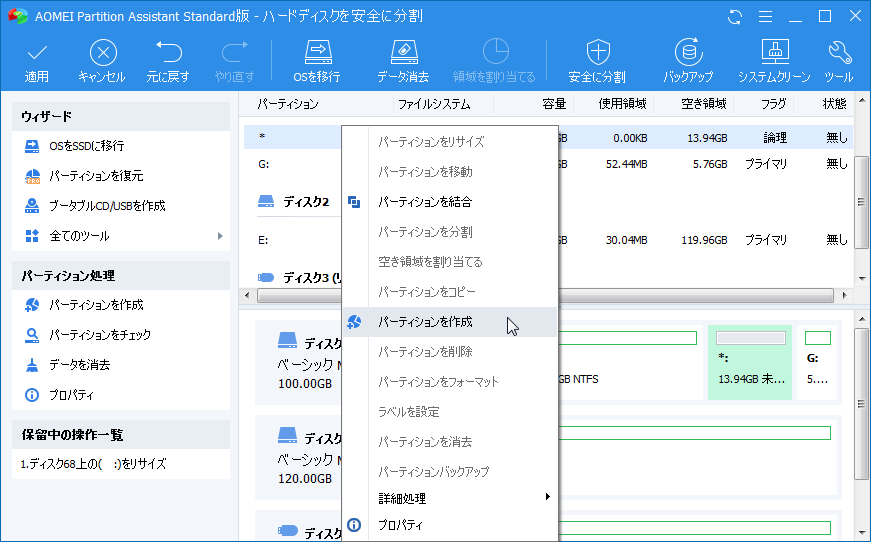Click the 元に戻す undo toolbar icon

pos(168,53)
